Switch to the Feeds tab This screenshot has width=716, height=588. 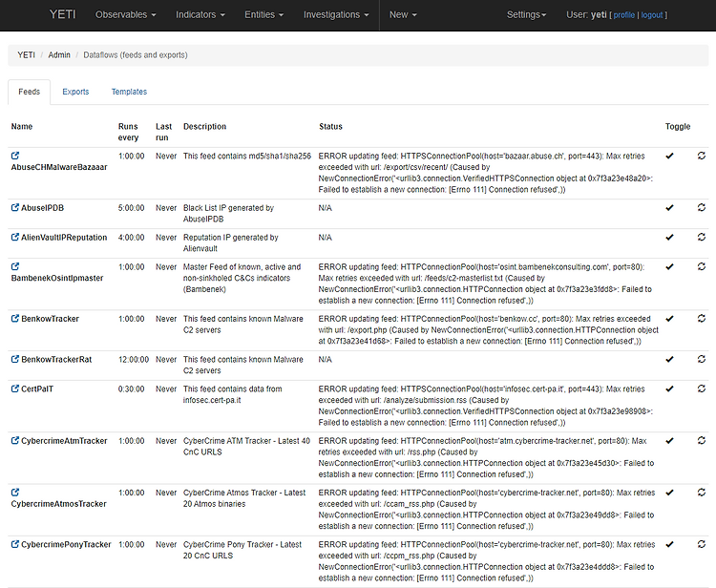(x=30, y=92)
